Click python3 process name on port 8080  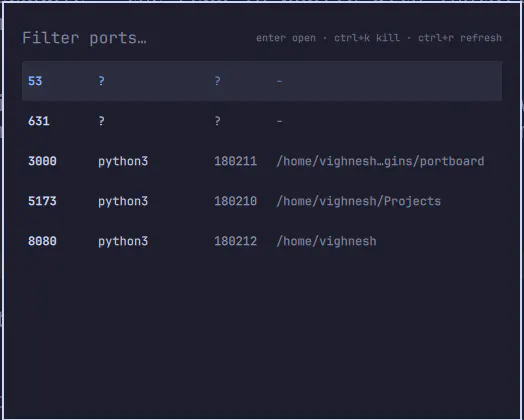(x=123, y=242)
